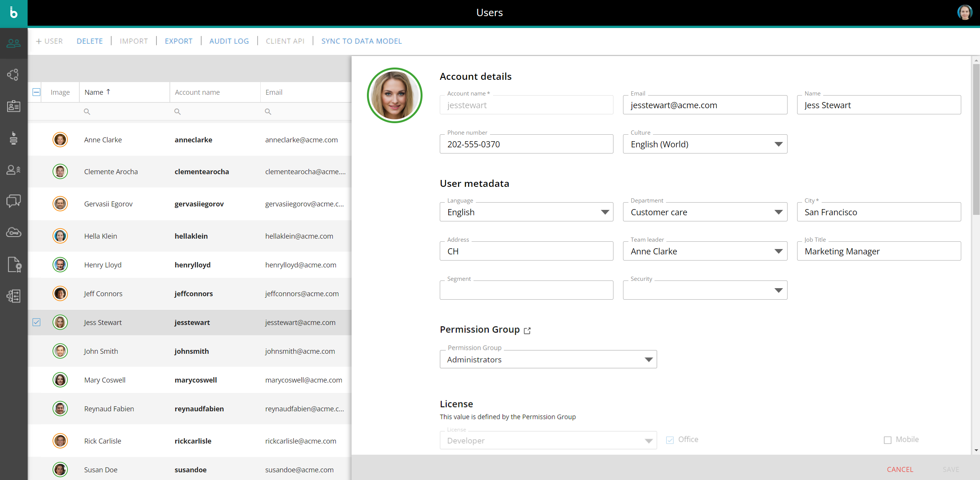Open the ID badge section in sidebar
Viewport: 980px width, 480px height.
click(13, 106)
